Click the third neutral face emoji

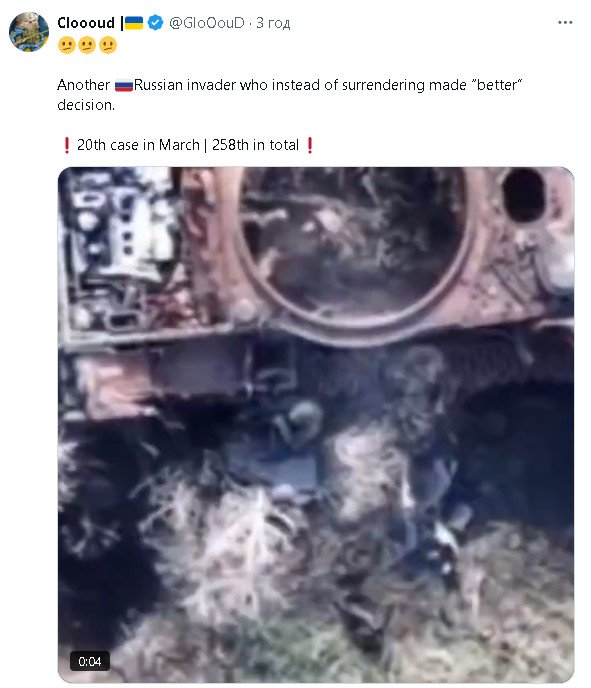coord(108,45)
